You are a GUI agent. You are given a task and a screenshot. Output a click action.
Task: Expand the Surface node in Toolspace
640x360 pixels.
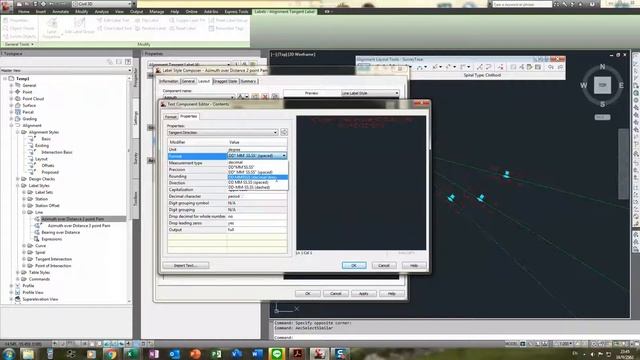11,105
